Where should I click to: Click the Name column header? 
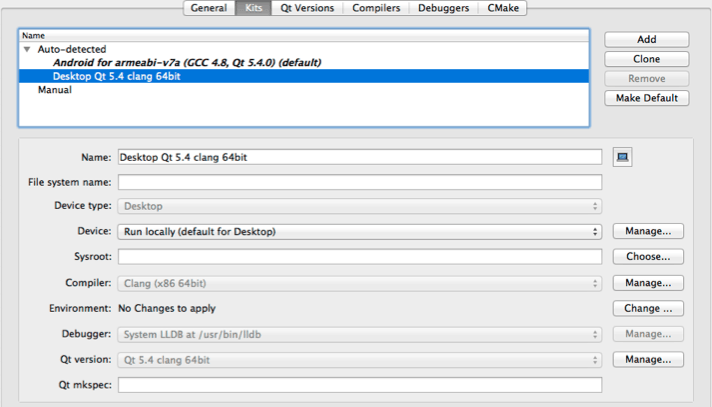(304, 35)
